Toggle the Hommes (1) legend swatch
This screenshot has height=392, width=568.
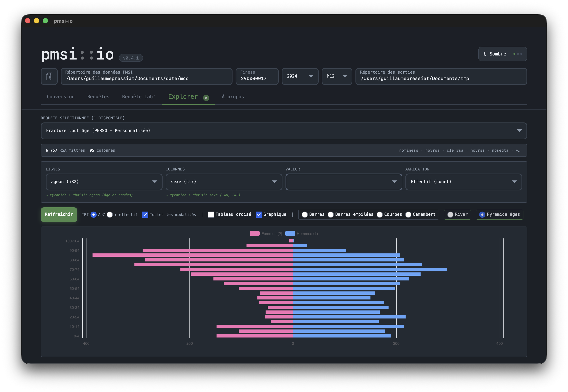290,234
